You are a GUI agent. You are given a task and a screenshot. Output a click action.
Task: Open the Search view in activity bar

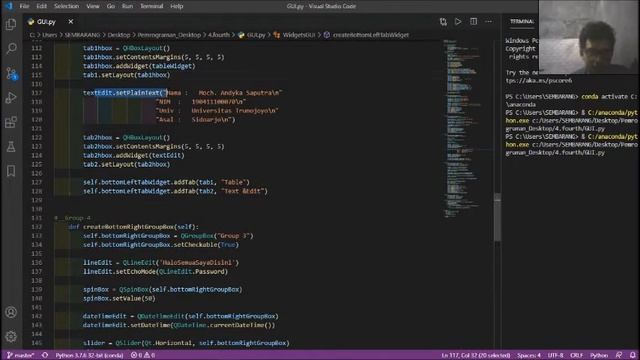tap(11, 49)
